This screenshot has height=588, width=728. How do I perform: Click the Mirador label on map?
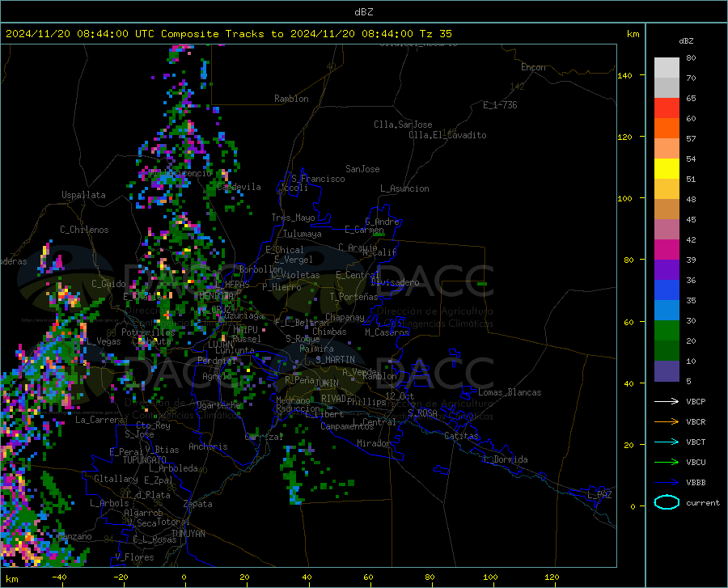374,443
